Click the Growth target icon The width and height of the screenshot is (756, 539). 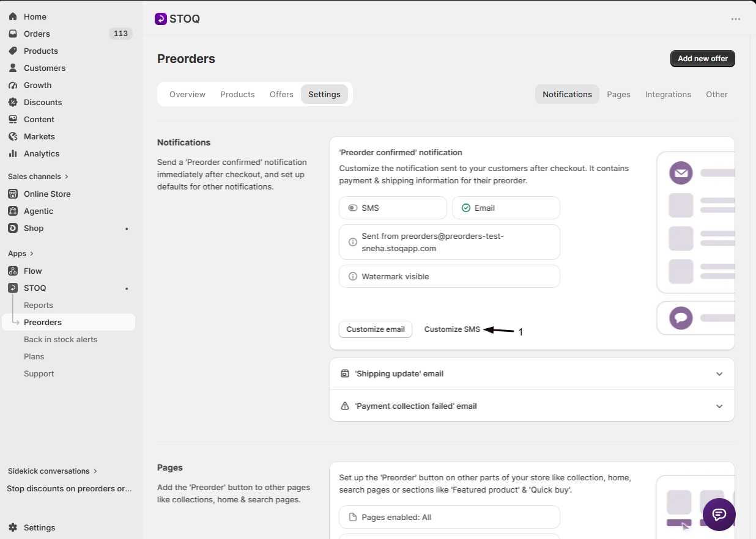tap(13, 85)
